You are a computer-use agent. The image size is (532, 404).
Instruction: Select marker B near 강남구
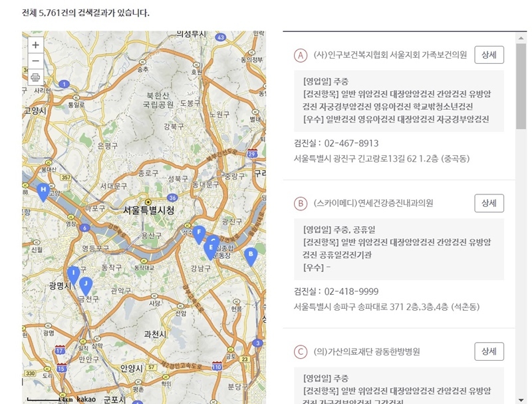[x=251, y=254]
